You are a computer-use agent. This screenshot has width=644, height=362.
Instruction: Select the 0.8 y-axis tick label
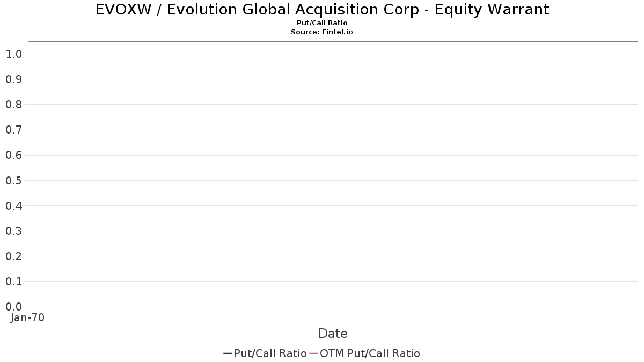pyautogui.click(x=13, y=105)
